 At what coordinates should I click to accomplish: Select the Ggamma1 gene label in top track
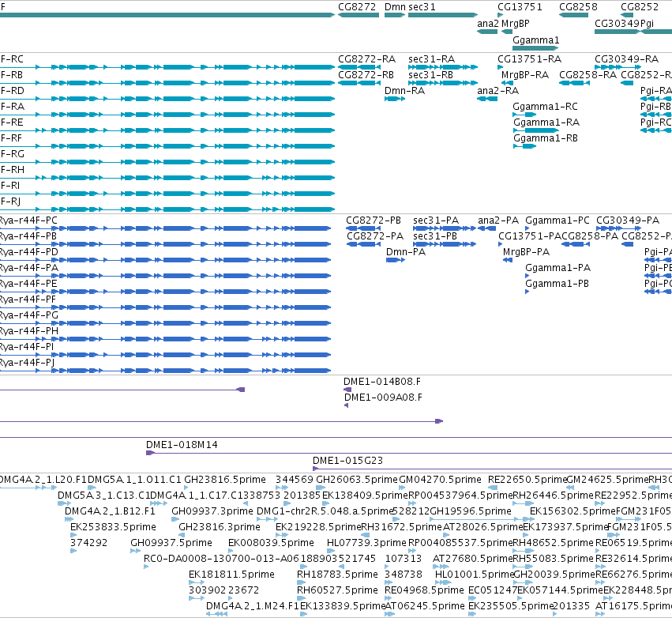coord(535,40)
